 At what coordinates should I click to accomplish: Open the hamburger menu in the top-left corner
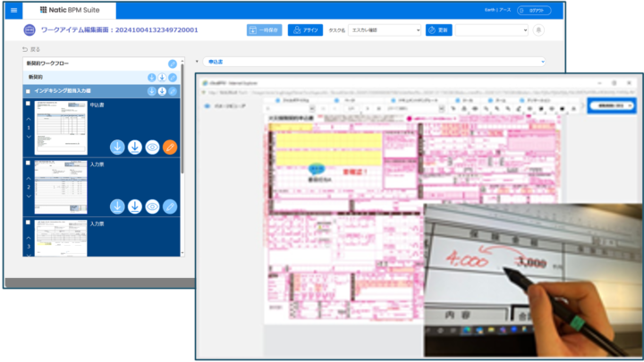tap(13, 10)
